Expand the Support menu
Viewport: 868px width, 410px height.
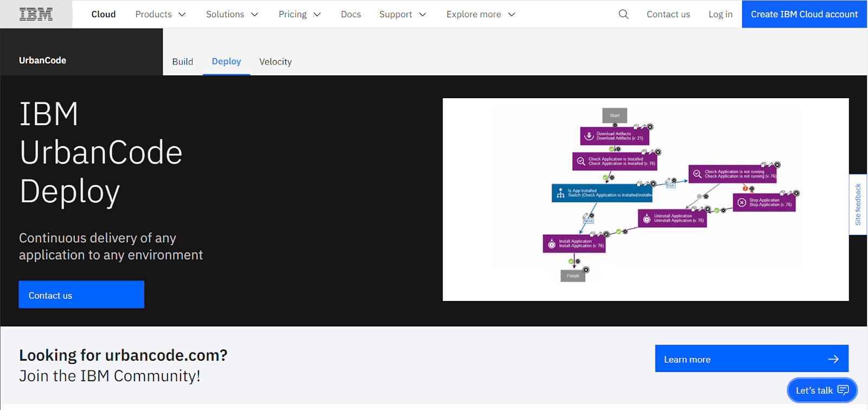[x=403, y=14]
